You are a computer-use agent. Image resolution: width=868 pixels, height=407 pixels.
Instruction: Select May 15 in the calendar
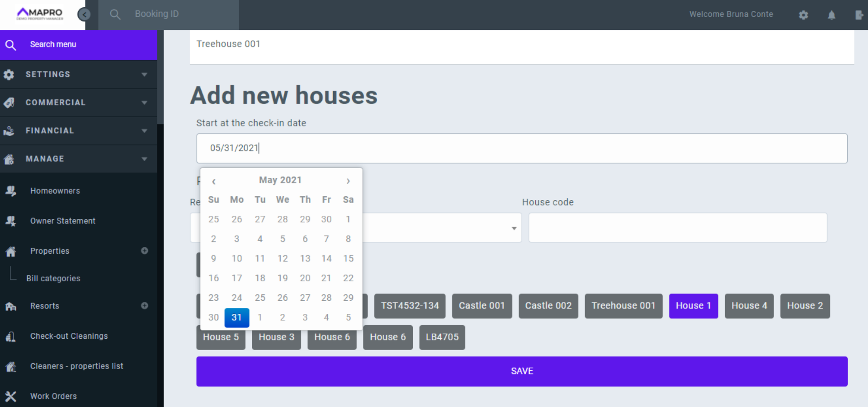(x=348, y=258)
